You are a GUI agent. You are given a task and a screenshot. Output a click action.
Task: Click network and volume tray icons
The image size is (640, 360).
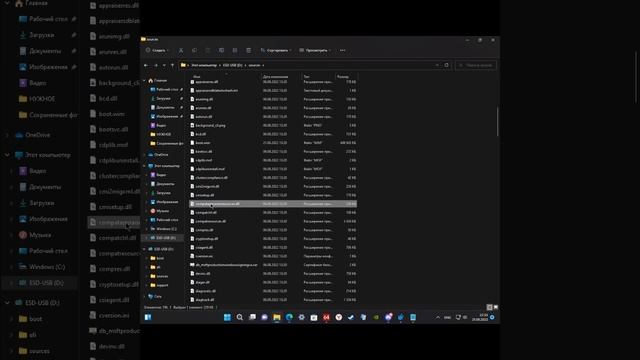click(462, 317)
